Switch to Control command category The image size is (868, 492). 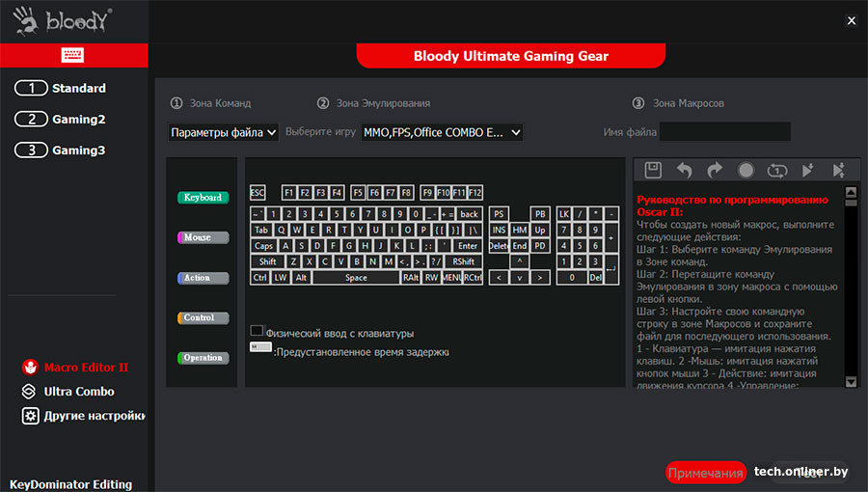tap(203, 317)
